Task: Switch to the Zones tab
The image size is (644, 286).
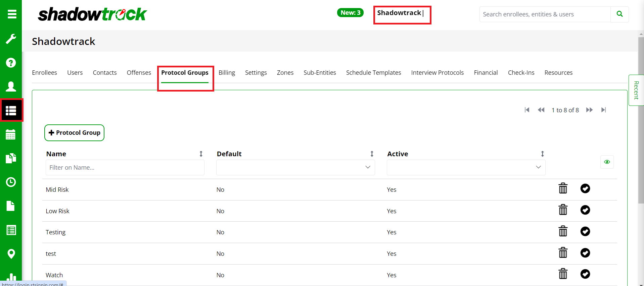Action: 285,73
